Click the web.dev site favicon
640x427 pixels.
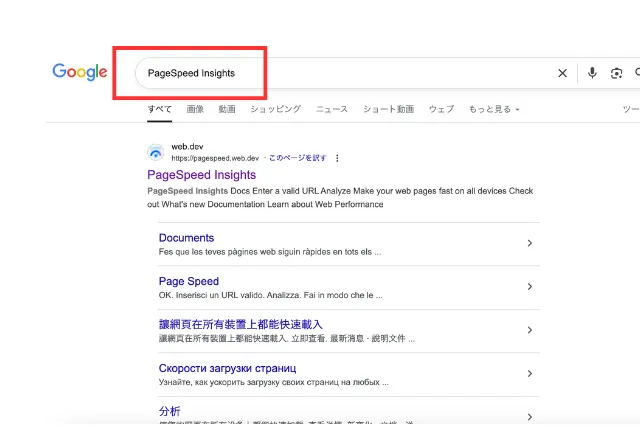pyautogui.click(x=156, y=152)
